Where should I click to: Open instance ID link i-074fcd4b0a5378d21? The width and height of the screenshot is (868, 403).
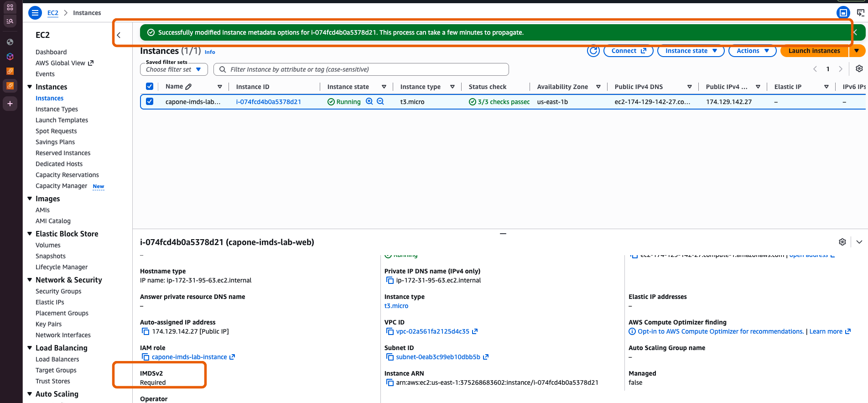point(268,102)
